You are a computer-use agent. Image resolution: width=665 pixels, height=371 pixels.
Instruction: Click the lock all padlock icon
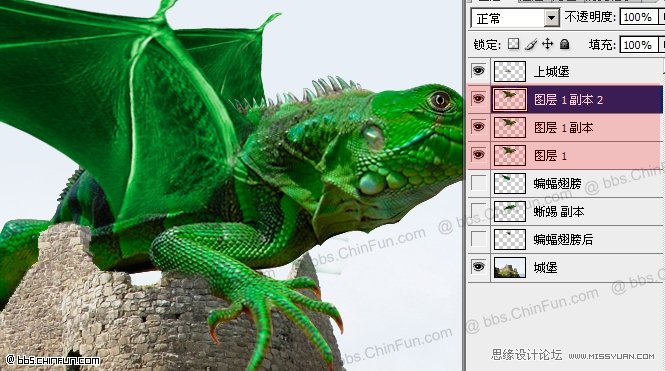[x=564, y=44]
